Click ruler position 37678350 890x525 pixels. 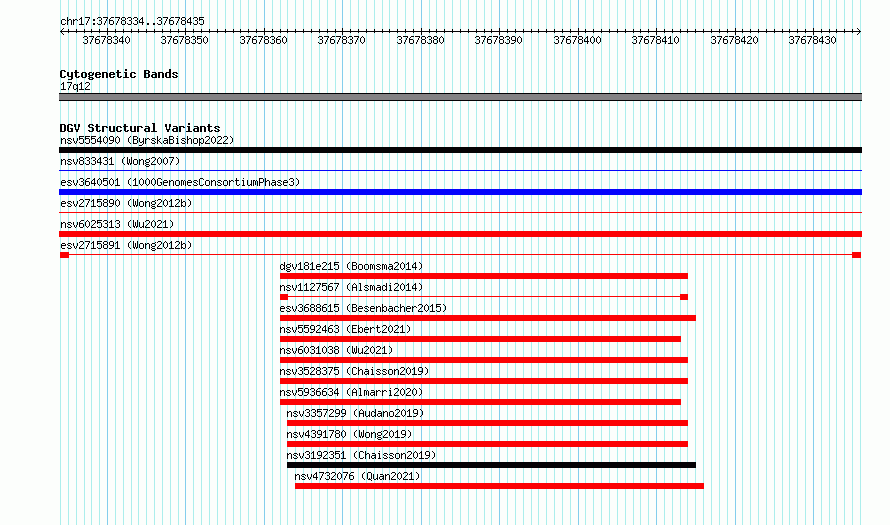184,40
